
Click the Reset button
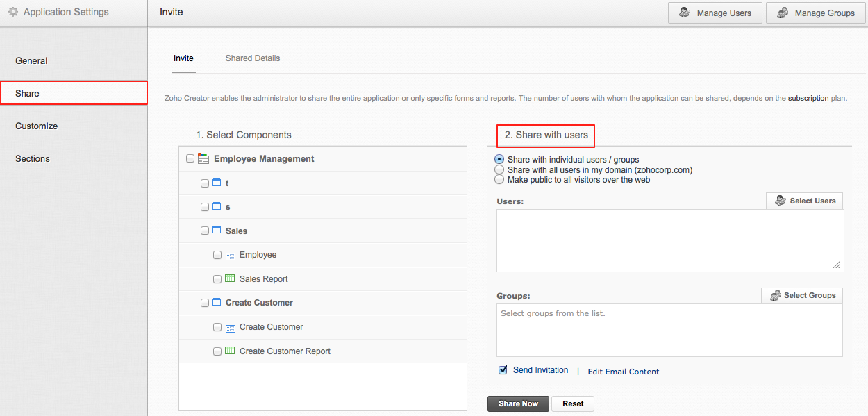572,403
